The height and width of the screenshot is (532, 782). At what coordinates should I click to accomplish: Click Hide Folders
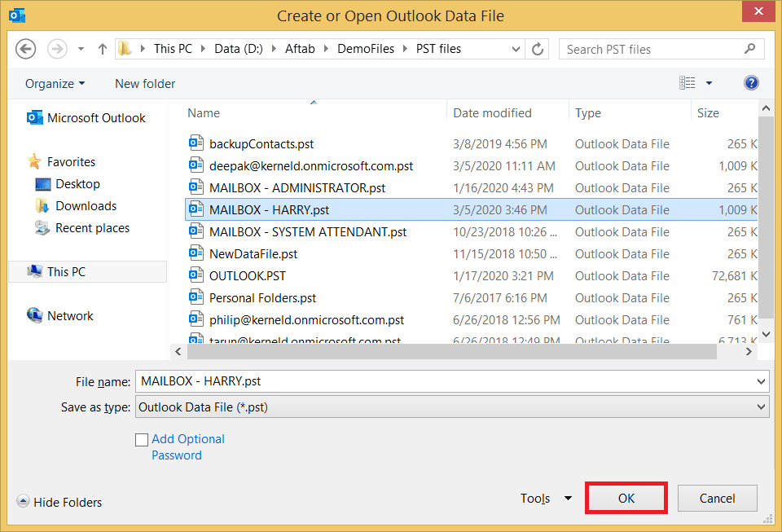(59, 502)
